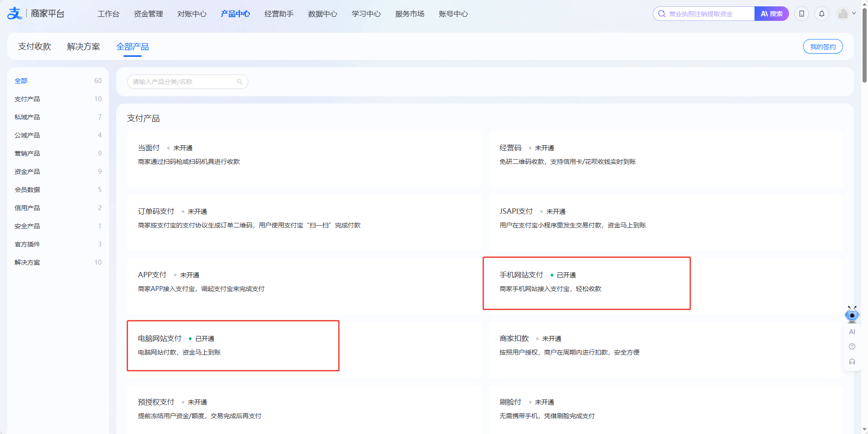The width and height of the screenshot is (868, 434).
Task: Select 全部 category in sidebar
Action: coord(58,81)
